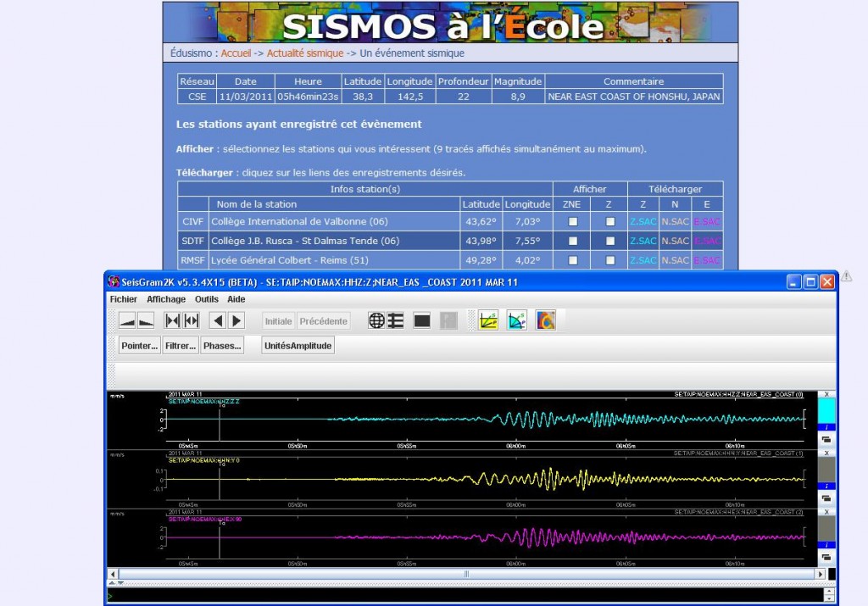
Task: Select the Z trace via its cyan side panel
Action: point(826,411)
